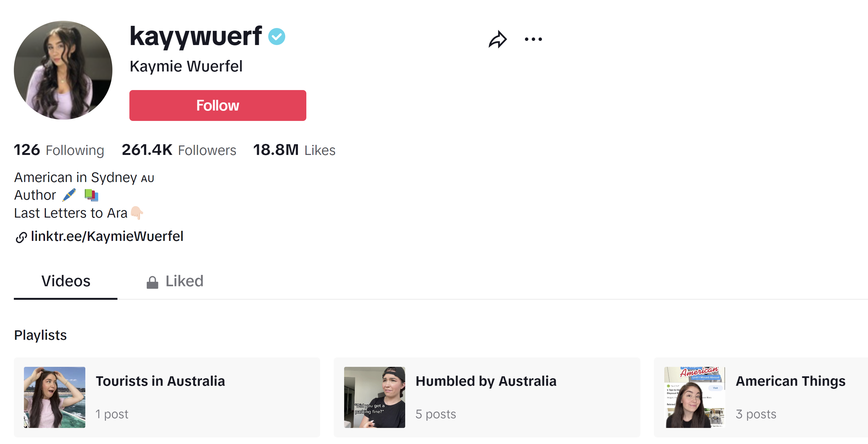Open the linktr.ee/KaymieWuerfel link

[x=107, y=236]
